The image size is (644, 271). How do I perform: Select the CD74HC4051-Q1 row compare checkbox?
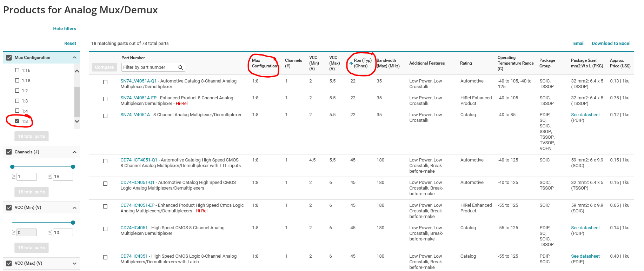tap(105, 184)
